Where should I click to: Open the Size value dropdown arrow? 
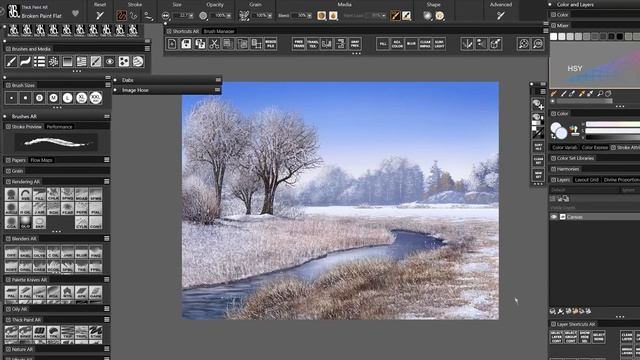click(x=191, y=16)
